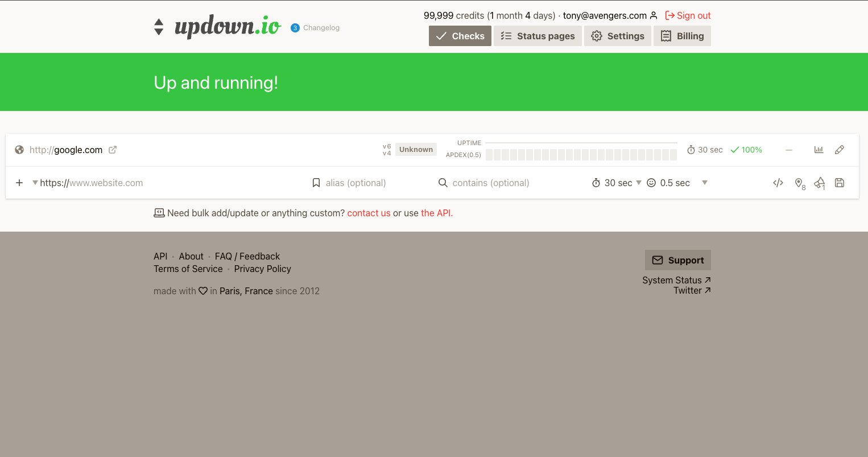
Task: Sign out of the account
Action: pos(688,15)
